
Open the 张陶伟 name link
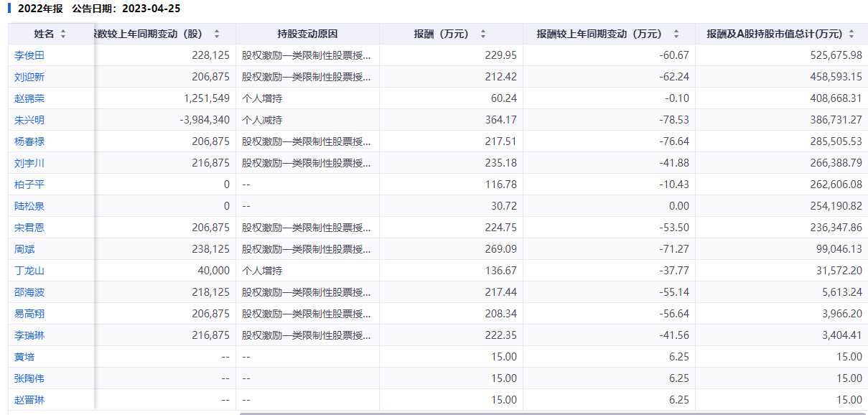(29, 378)
